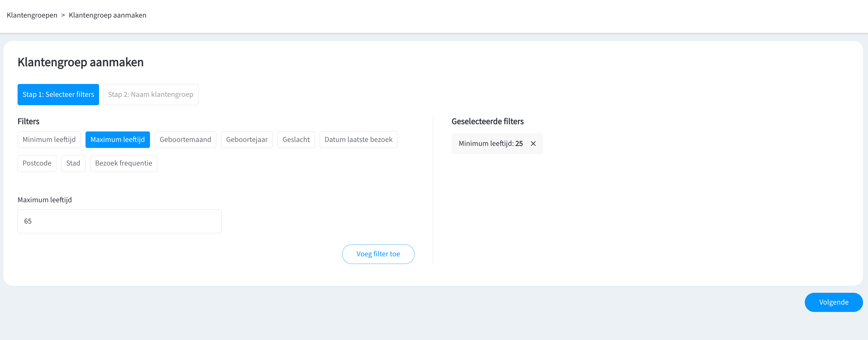This screenshot has height=340, width=868.
Task: Focus the Maximum leeftijd input field
Action: (119, 221)
